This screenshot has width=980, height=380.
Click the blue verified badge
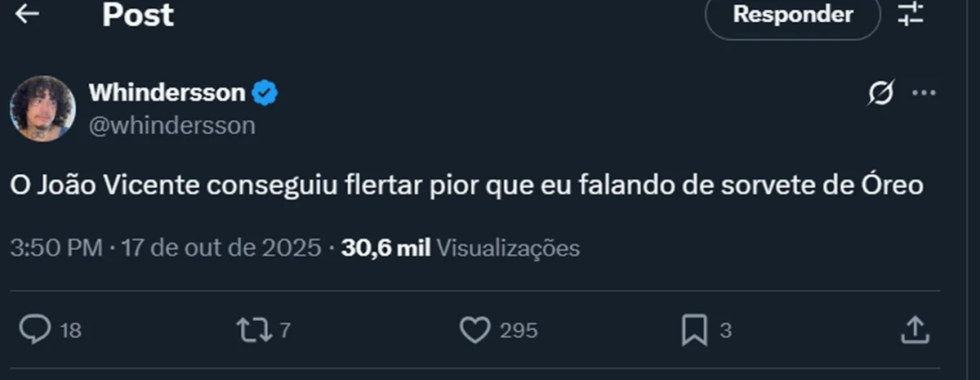tap(265, 93)
